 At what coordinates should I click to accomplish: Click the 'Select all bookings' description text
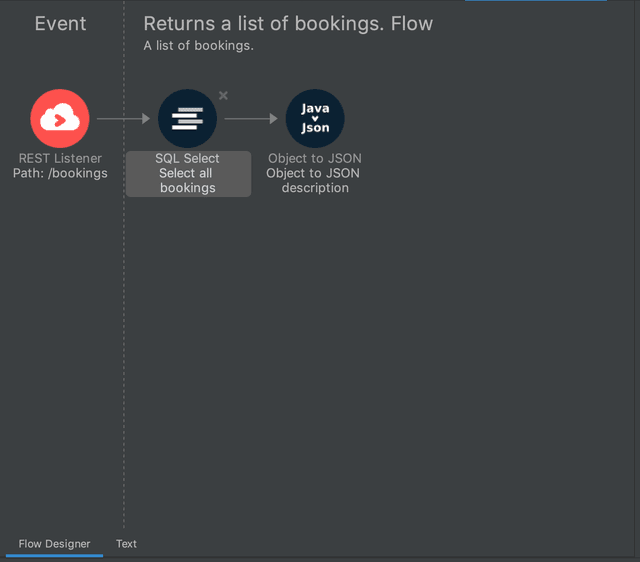[187, 181]
